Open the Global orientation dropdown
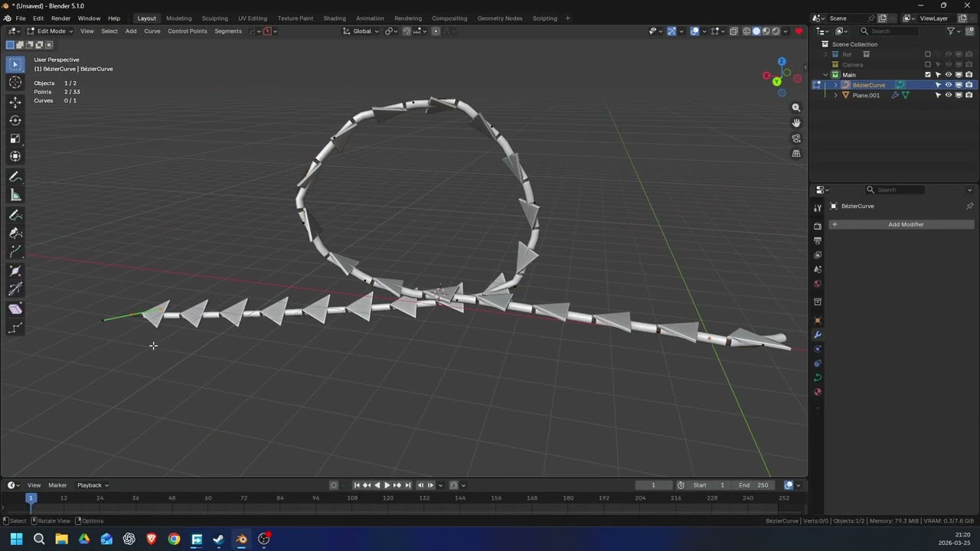 361,31
